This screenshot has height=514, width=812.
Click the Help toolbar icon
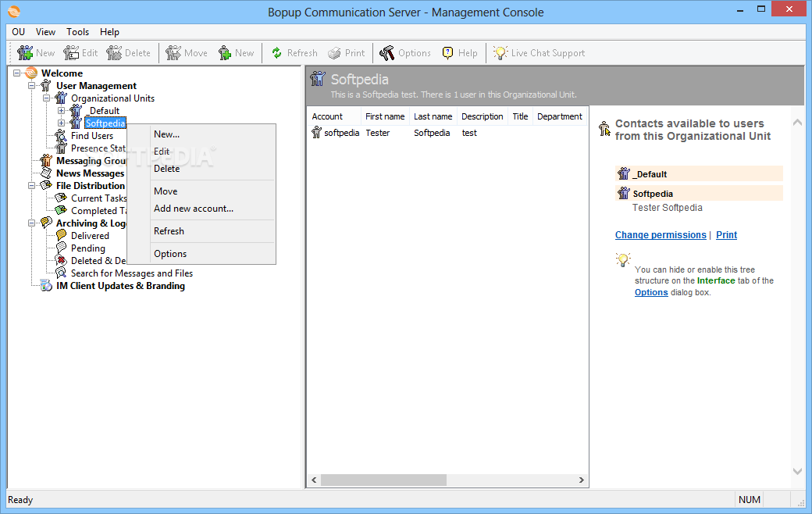(x=448, y=53)
